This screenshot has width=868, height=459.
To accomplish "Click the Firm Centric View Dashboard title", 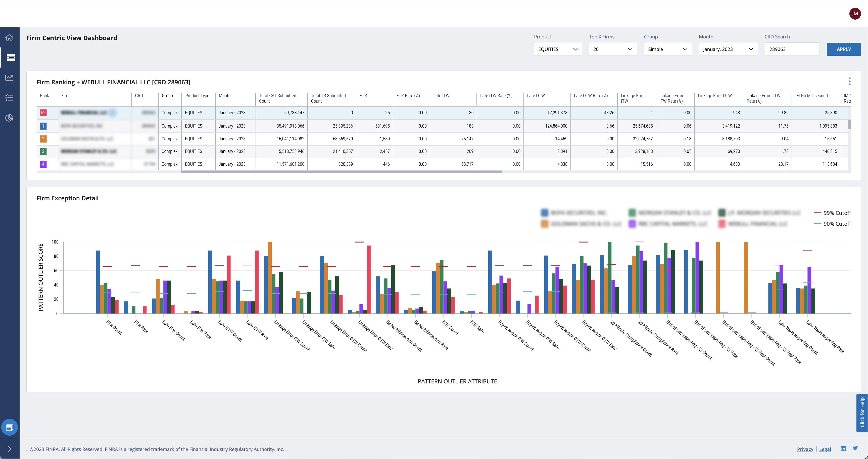I will (x=72, y=38).
